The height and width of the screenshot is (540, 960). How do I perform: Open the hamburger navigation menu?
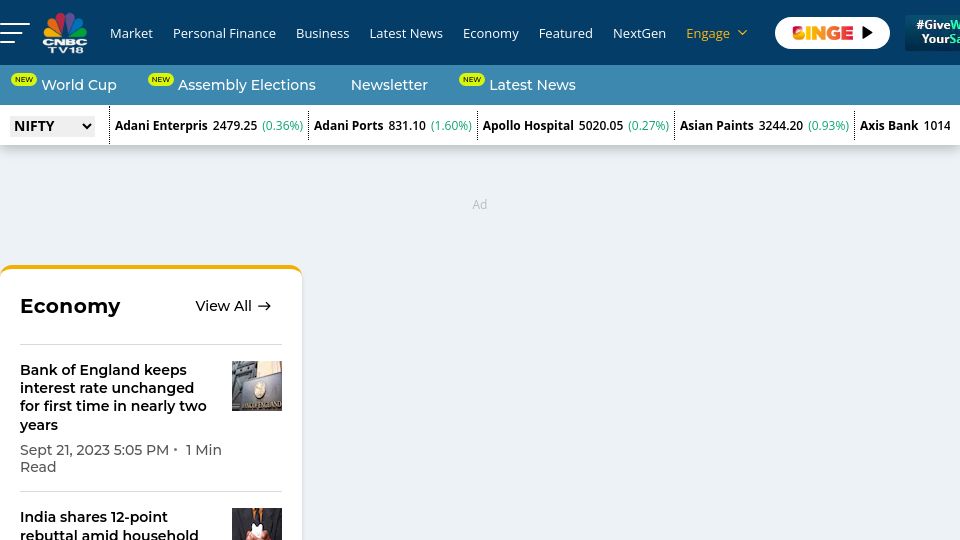coord(15,33)
